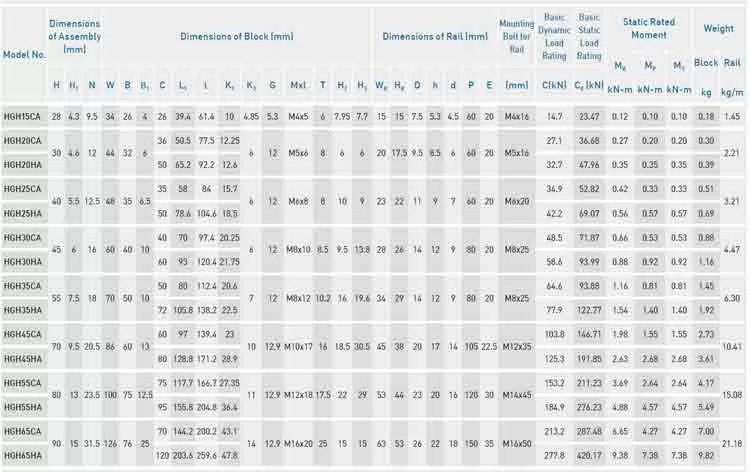Click the rail weight '21.18' cell
This screenshot has width=750, height=472.
[x=732, y=444]
